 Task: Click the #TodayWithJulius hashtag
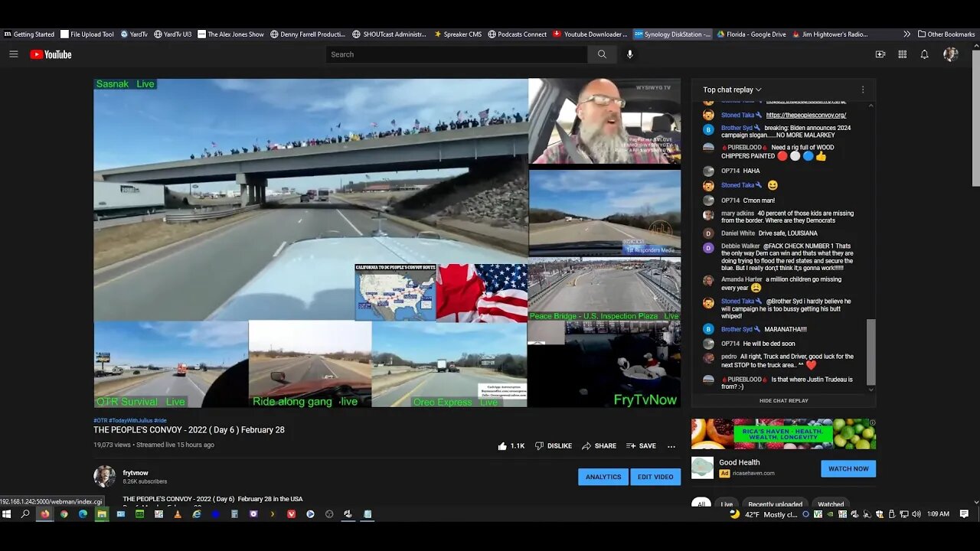click(130, 420)
